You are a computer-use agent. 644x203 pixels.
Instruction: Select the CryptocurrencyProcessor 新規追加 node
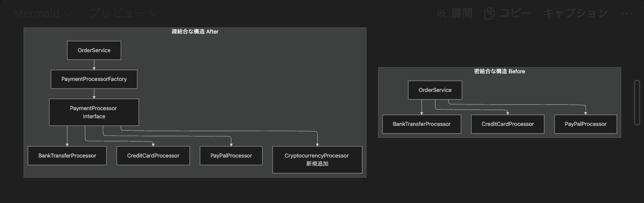pyautogui.click(x=317, y=159)
